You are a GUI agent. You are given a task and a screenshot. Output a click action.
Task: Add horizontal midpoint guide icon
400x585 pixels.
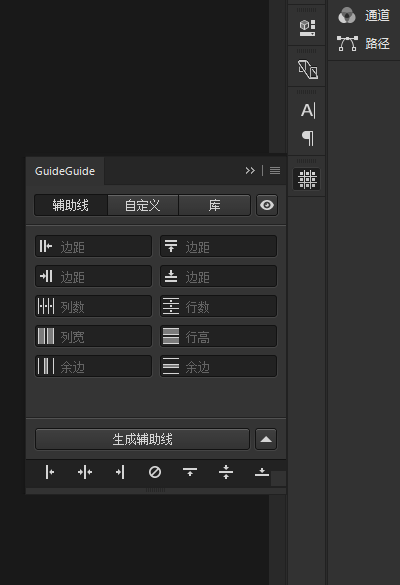tap(226, 472)
